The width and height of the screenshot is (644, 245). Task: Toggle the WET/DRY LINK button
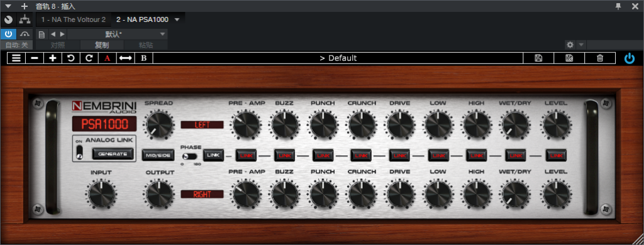(x=516, y=156)
